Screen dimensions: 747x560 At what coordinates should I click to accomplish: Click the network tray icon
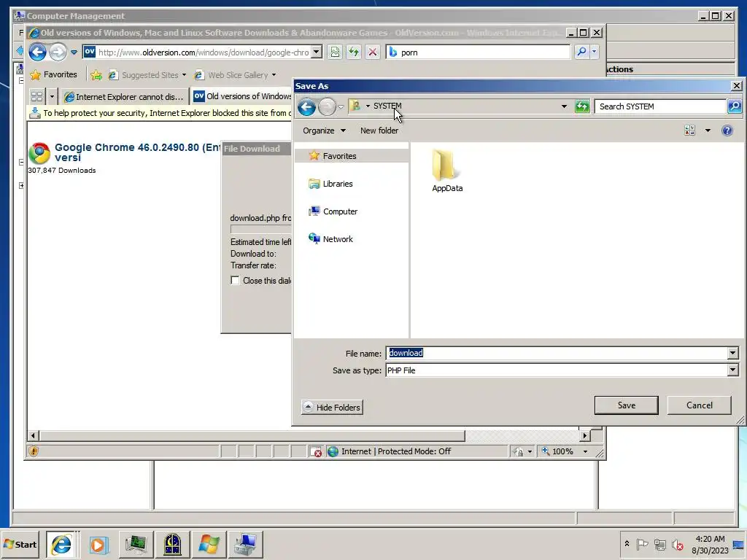click(x=659, y=544)
